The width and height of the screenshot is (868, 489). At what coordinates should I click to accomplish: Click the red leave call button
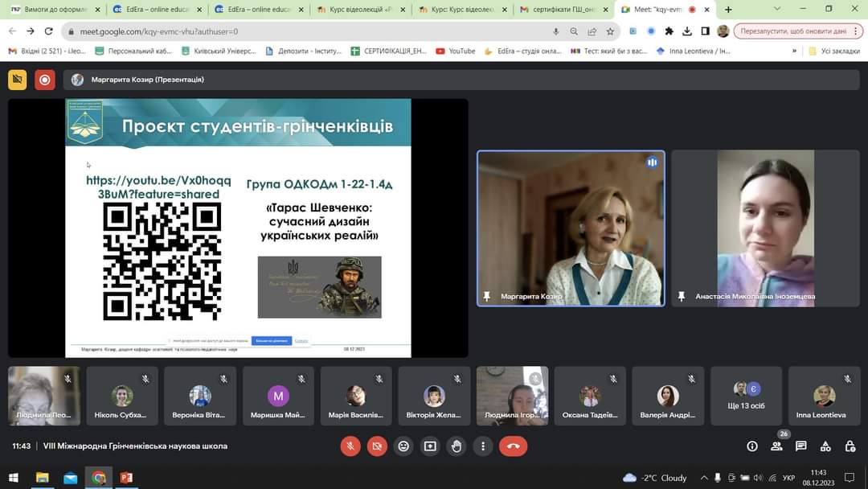coord(513,446)
